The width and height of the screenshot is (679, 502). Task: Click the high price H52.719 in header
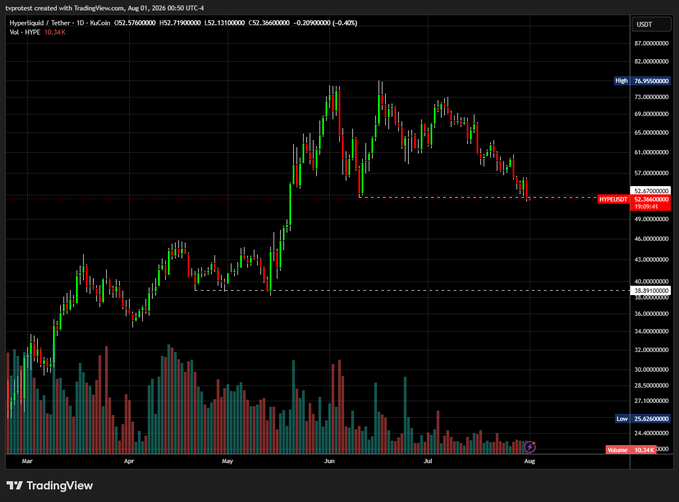tap(180, 23)
